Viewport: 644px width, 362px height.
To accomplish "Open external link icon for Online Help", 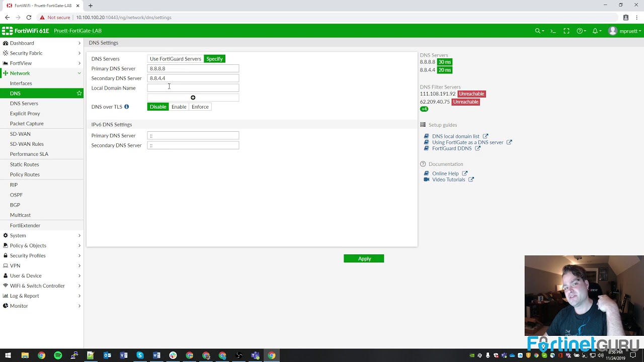I will [x=464, y=173].
